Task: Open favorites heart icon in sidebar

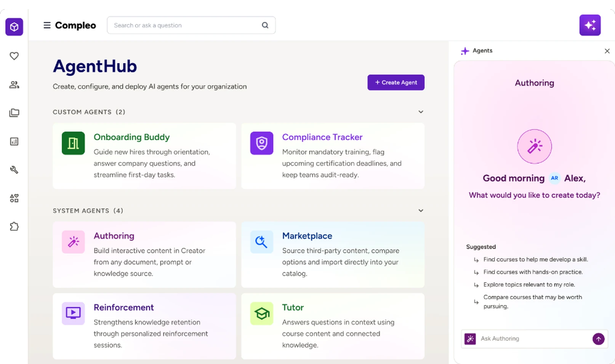Action: 14,56
